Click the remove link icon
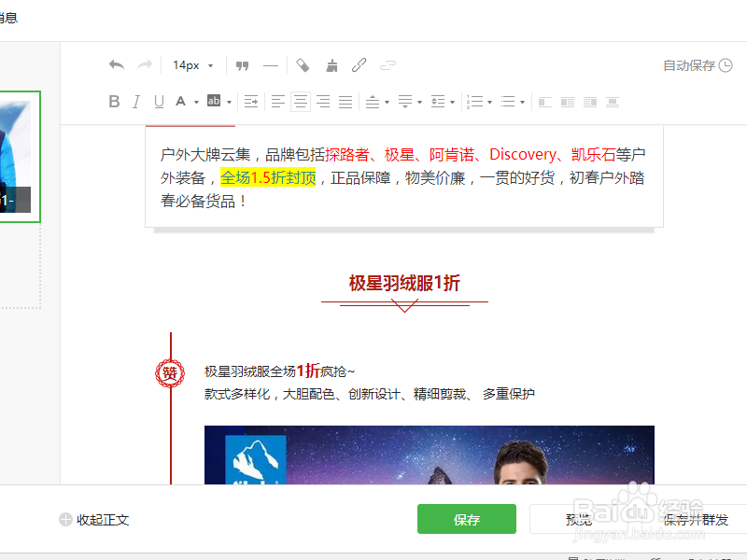The height and width of the screenshot is (560, 747). [388, 65]
